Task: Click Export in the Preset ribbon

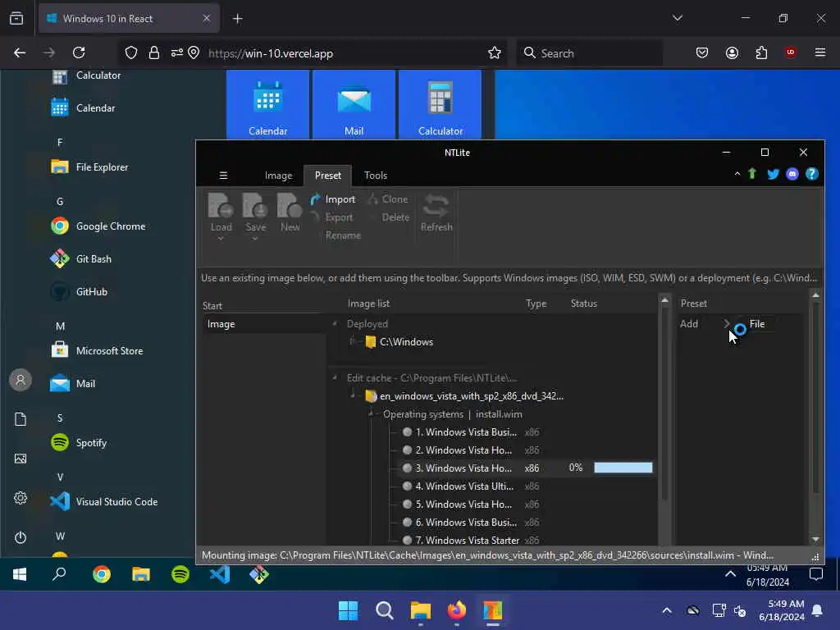Action: coord(332,217)
